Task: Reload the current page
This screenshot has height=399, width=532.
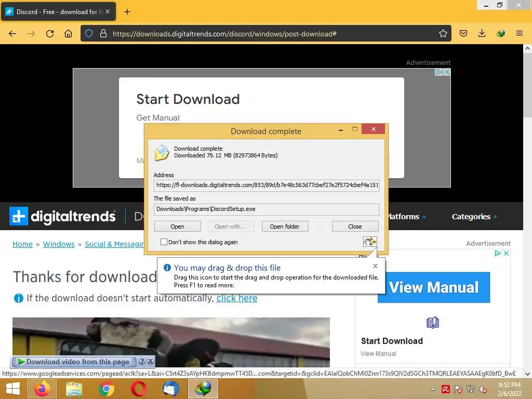Action: (x=50, y=34)
